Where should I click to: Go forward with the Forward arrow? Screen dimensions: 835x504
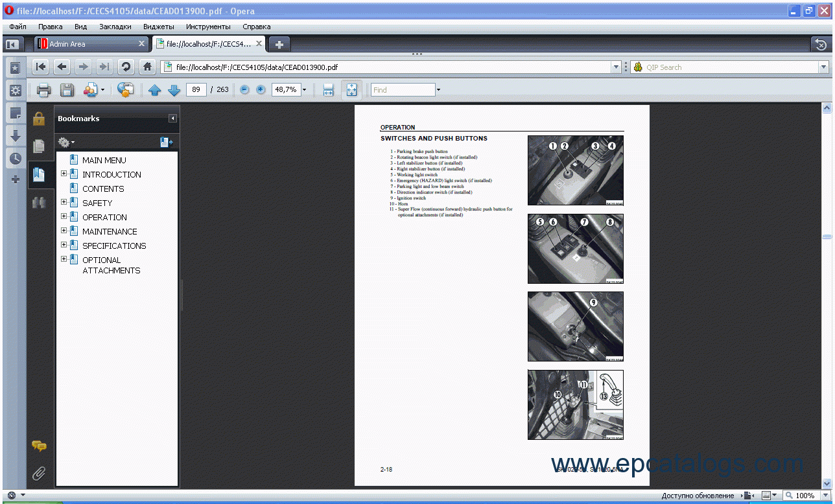83,67
